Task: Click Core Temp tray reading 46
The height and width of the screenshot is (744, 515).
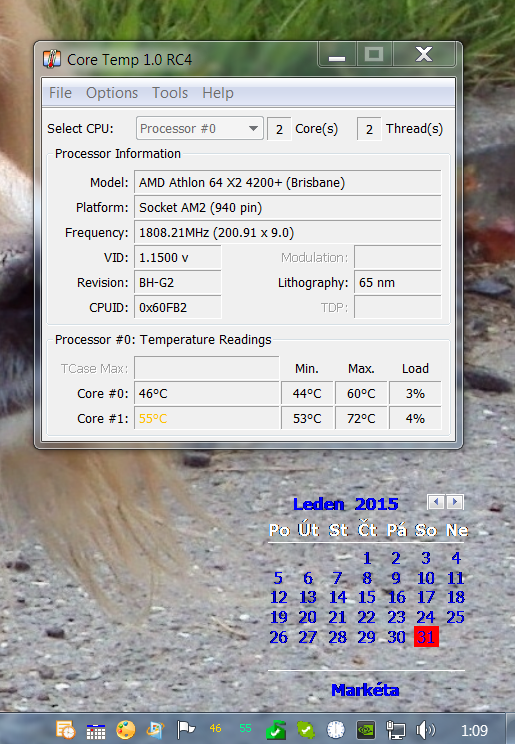Action: [x=215, y=728]
